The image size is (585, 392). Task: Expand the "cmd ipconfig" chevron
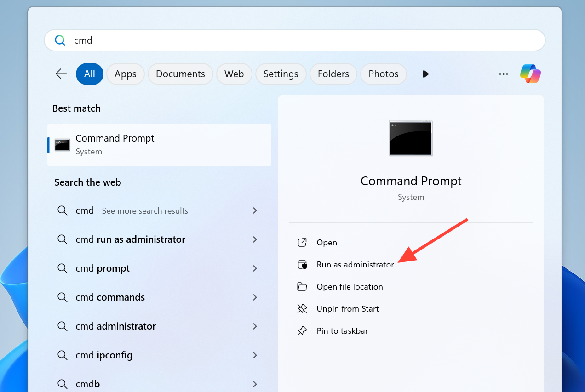pyautogui.click(x=255, y=355)
